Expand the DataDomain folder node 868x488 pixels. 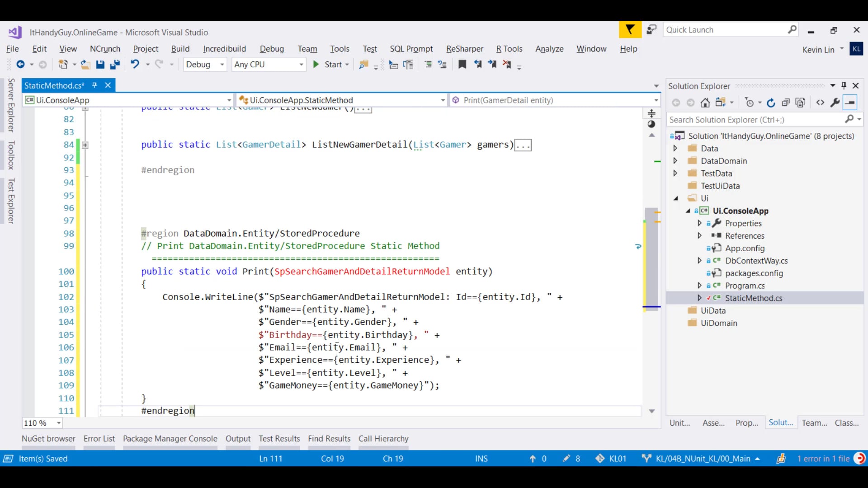[x=675, y=161]
